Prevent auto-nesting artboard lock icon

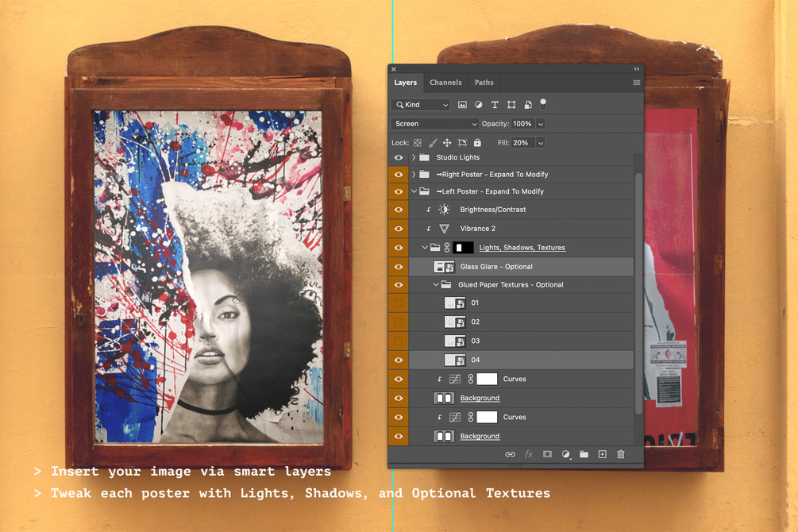click(x=462, y=143)
